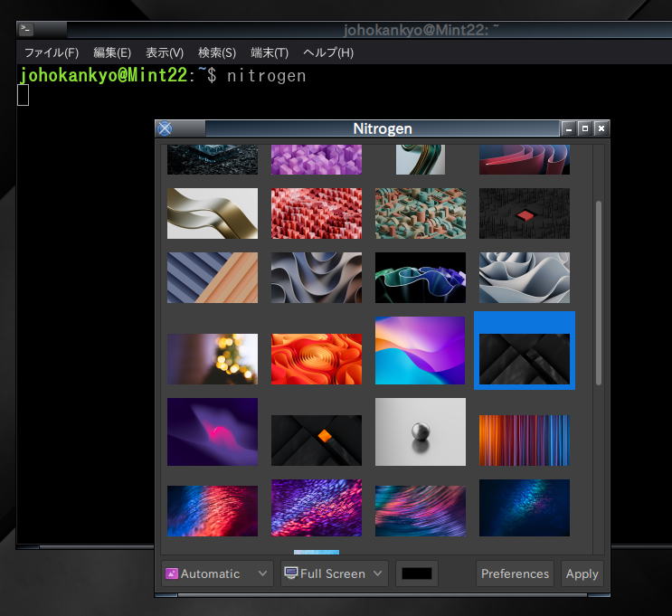Open the 表示(V) menu

point(165,52)
